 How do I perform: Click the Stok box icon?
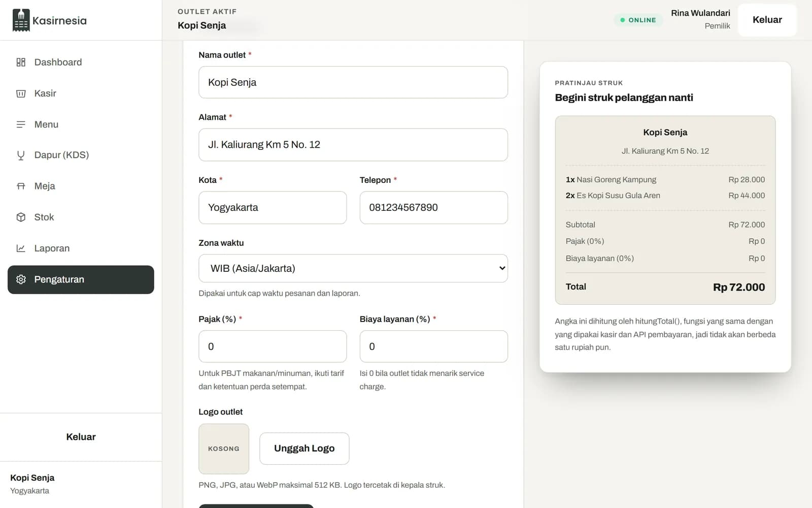click(x=21, y=217)
